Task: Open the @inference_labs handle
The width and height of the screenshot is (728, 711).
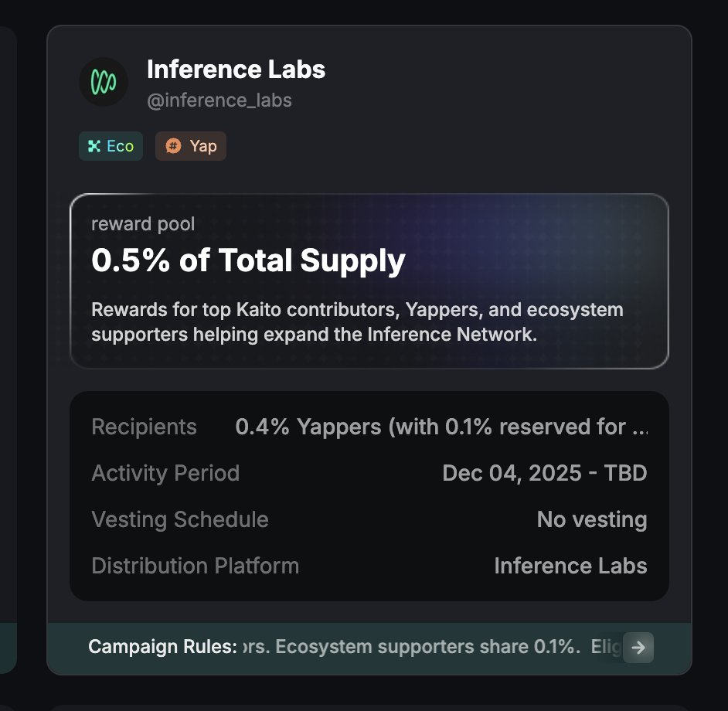Action: coord(219,100)
